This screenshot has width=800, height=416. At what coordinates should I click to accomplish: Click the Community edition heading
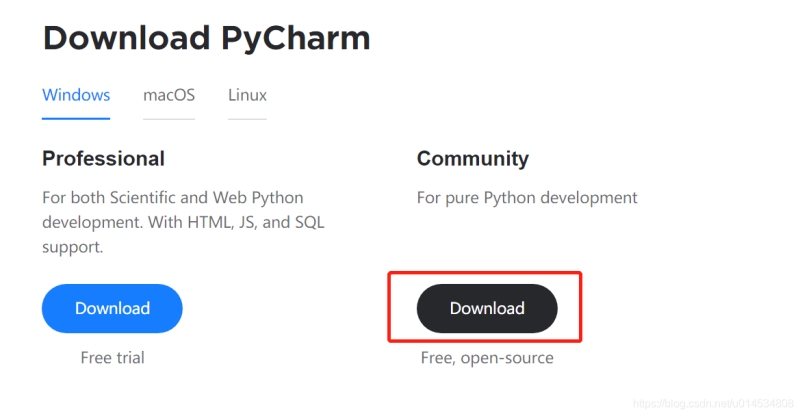(x=473, y=159)
